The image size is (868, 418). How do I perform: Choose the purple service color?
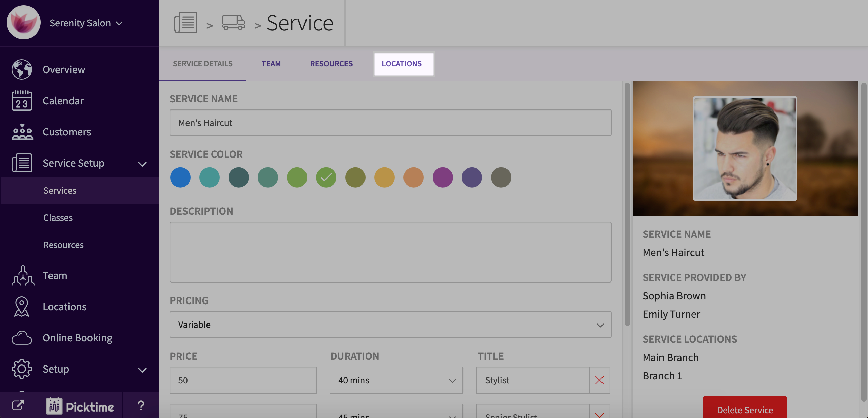pos(442,177)
